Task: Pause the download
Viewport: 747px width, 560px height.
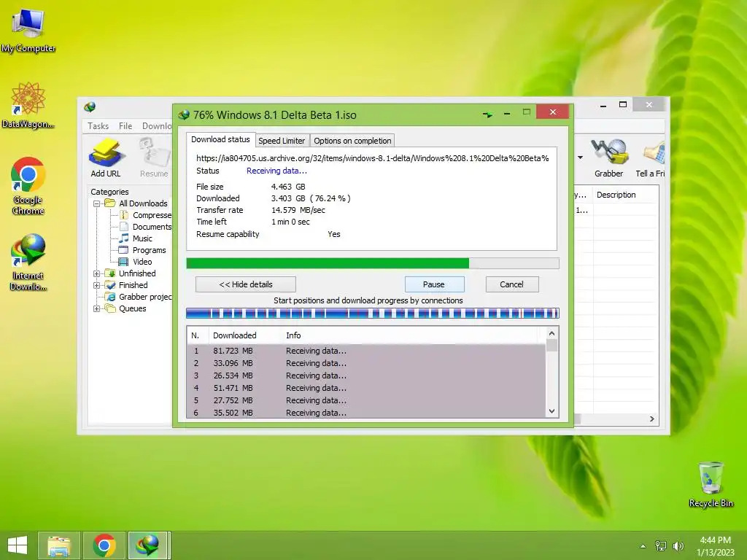Action: coord(434,284)
